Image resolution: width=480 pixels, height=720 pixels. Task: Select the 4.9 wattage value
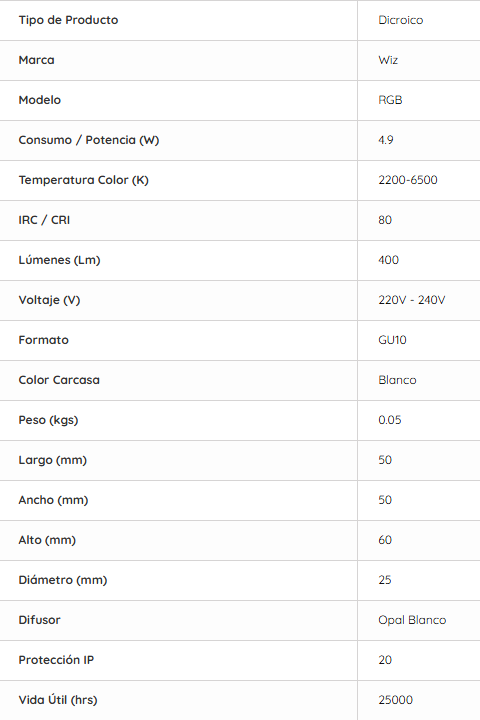click(x=386, y=140)
